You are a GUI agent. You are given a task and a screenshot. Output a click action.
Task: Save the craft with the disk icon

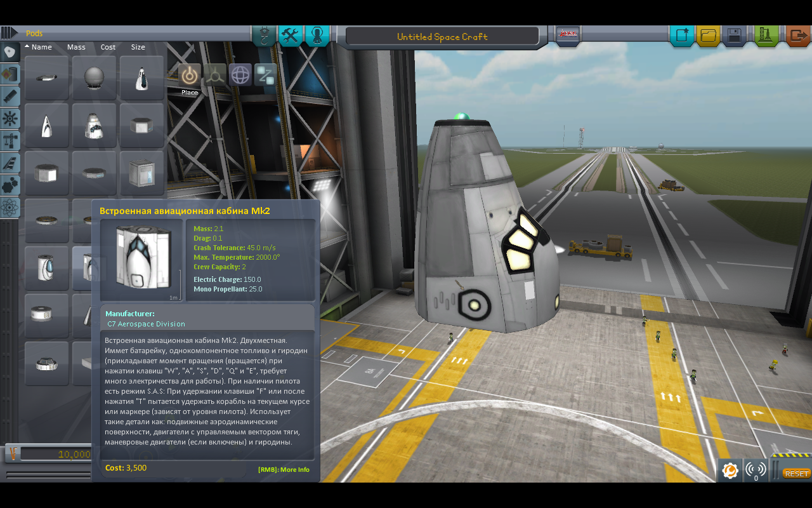click(735, 36)
